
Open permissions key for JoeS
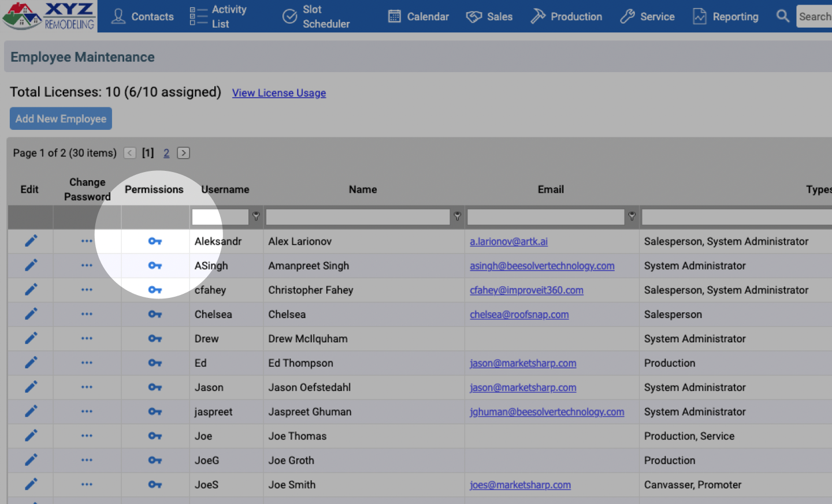(155, 484)
